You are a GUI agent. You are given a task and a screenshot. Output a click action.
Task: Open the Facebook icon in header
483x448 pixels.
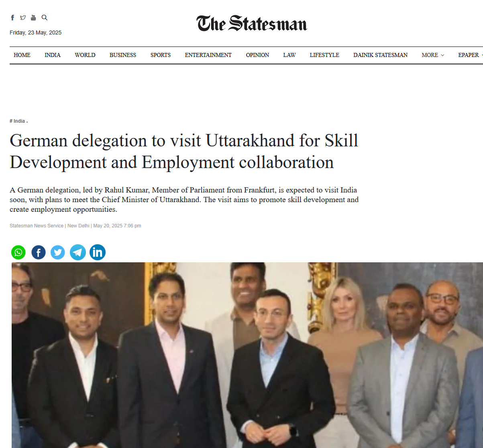pos(12,18)
